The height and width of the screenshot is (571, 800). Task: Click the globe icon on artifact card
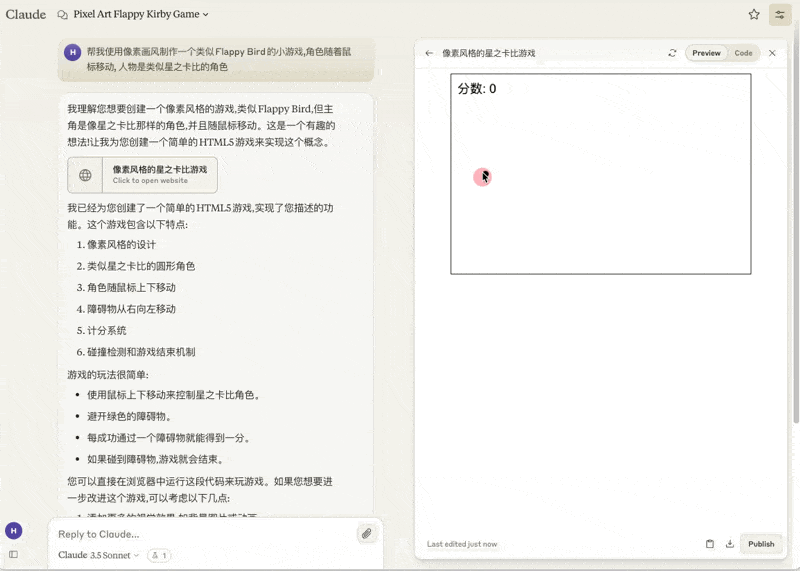85,175
